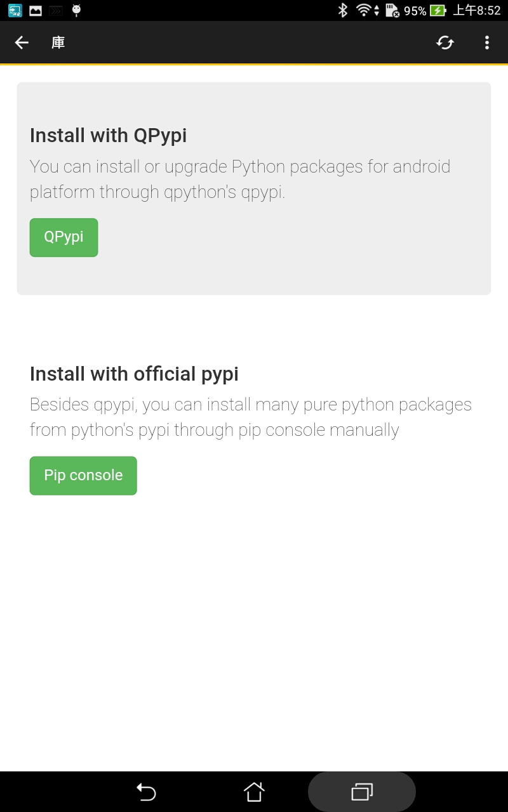Viewport: 508px width, 812px height.
Task: Tap the back arrow in the app bar
Action: [x=22, y=43]
